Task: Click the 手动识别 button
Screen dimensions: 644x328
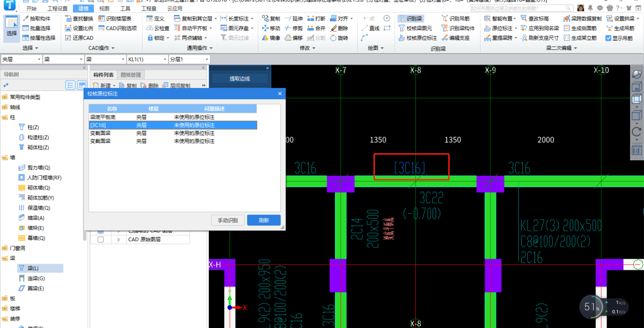Action: coord(228,220)
